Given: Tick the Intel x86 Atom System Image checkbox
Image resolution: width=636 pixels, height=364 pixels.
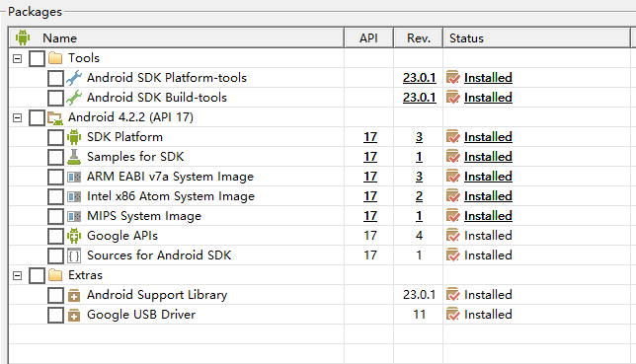Looking at the screenshot, I should point(55,197).
